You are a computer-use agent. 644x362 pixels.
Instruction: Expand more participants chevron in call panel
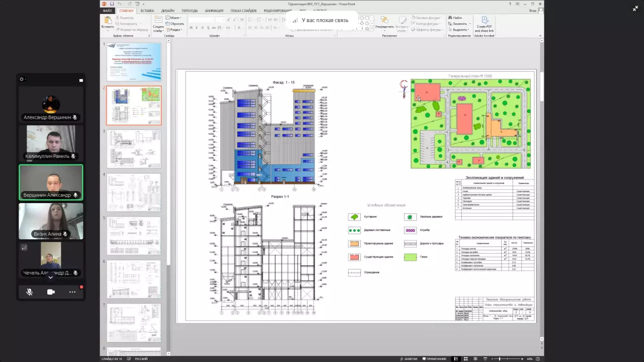pos(50,278)
